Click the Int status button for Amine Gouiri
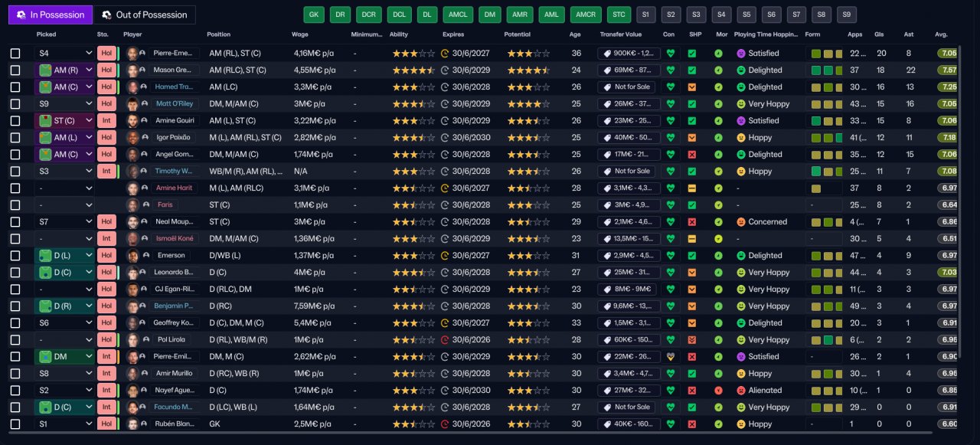The width and height of the screenshot is (980, 445). click(106, 121)
